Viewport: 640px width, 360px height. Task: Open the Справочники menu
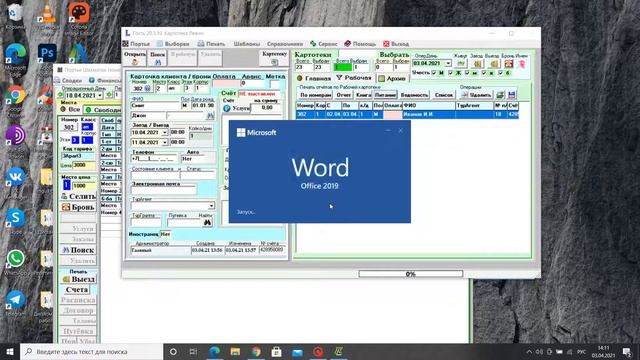[x=285, y=44]
